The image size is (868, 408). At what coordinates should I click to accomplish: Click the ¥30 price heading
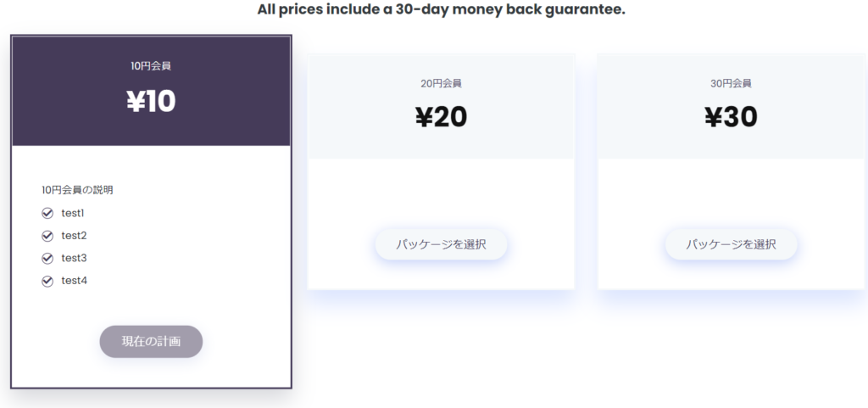[732, 117]
